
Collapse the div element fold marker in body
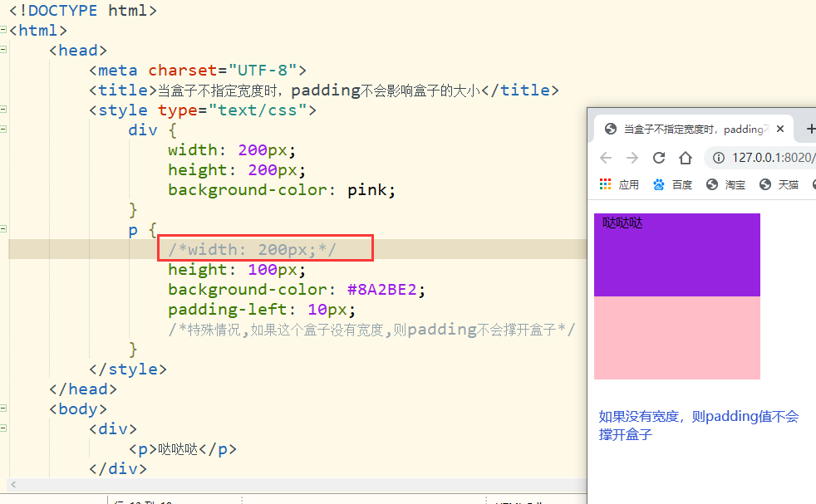tap(3, 428)
